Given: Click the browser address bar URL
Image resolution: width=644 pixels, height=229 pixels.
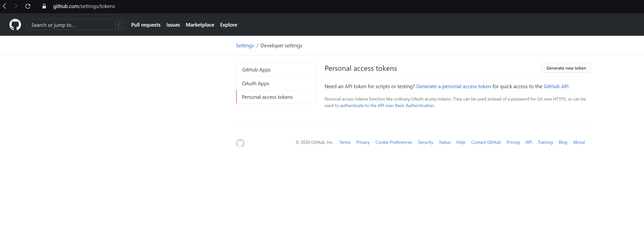Looking at the screenshot, I should click(84, 6).
